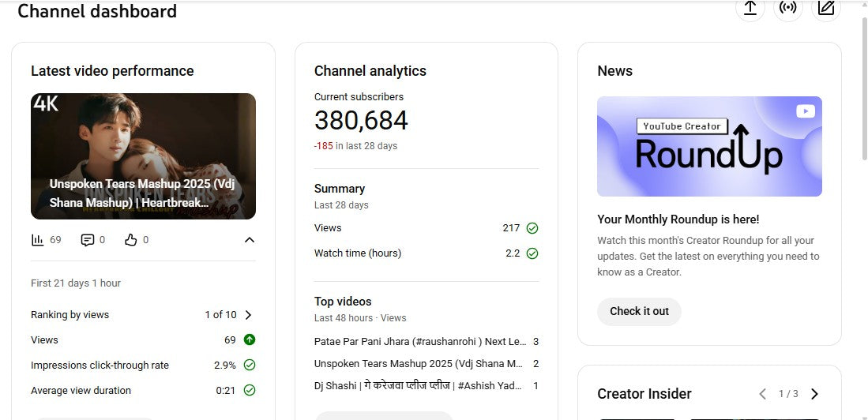Image resolution: width=868 pixels, height=420 pixels.
Task: Click the green up arrow beside Views
Action: [x=250, y=340]
